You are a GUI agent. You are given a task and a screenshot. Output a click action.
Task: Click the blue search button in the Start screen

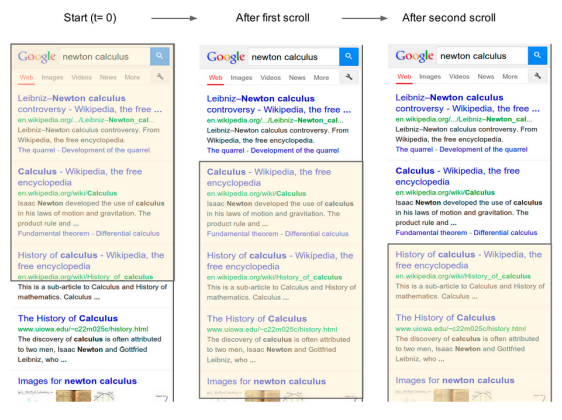click(x=159, y=56)
